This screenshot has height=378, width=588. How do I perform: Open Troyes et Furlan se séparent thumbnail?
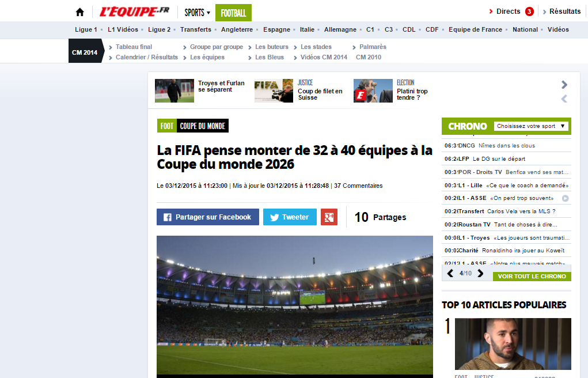click(174, 91)
